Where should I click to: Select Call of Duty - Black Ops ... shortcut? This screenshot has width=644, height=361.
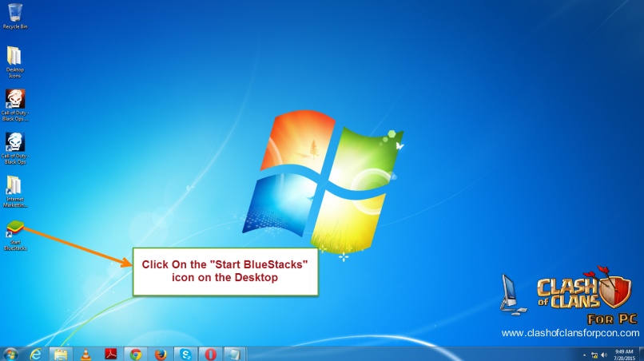pos(15,105)
